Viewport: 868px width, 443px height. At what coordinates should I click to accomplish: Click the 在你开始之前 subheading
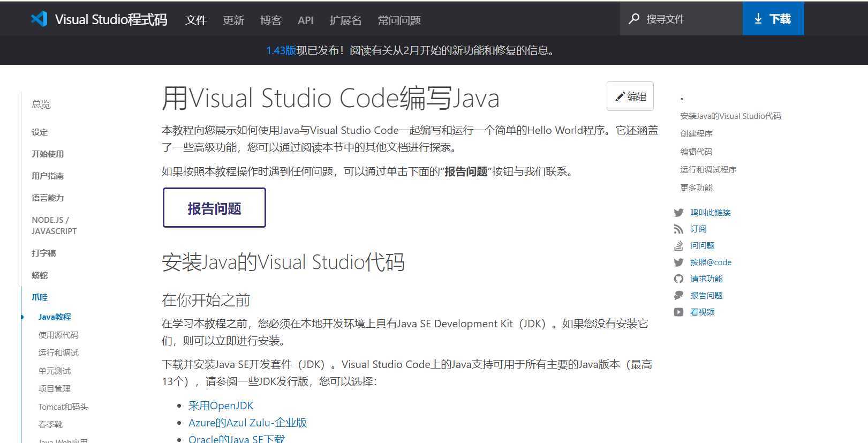point(206,300)
